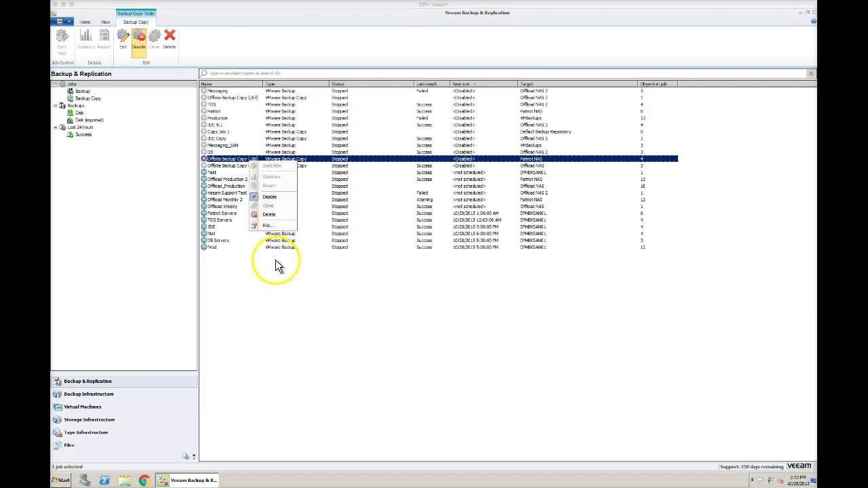Select the Offsite Backup Copy (.87) job
868x488 pixels.
click(439, 98)
